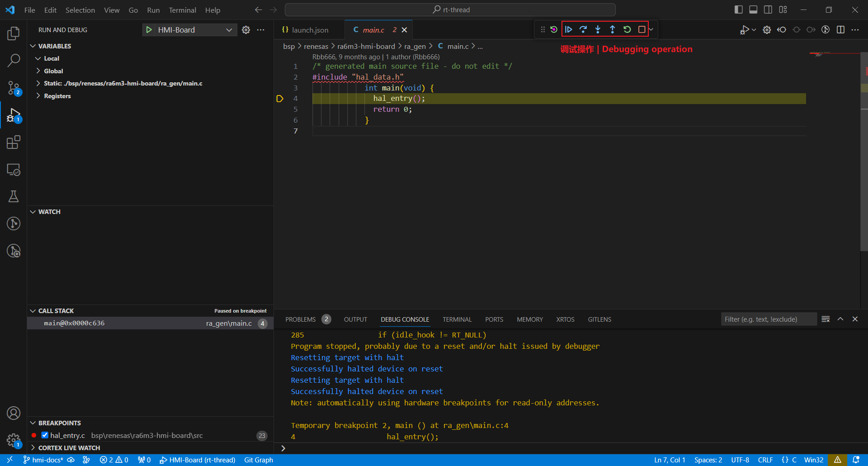Click Continue in the debug toolbar
The width and height of the screenshot is (868, 466).
pyautogui.click(x=569, y=29)
